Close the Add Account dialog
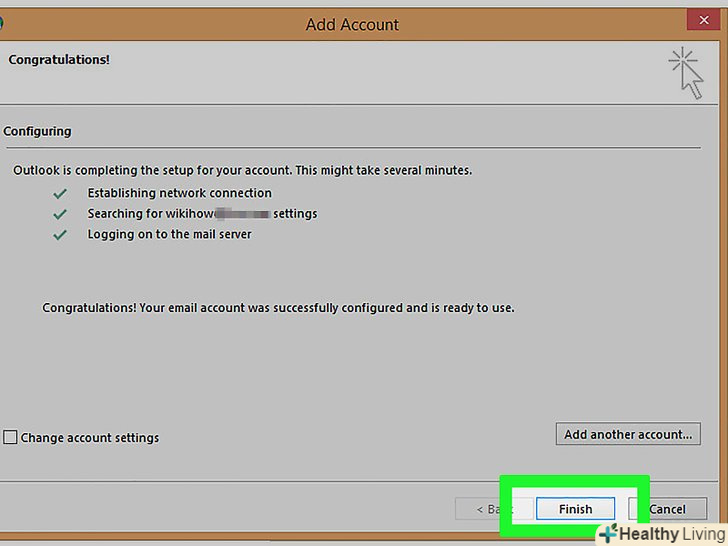The height and width of the screenshot is (546, 728). click(703, 20)
